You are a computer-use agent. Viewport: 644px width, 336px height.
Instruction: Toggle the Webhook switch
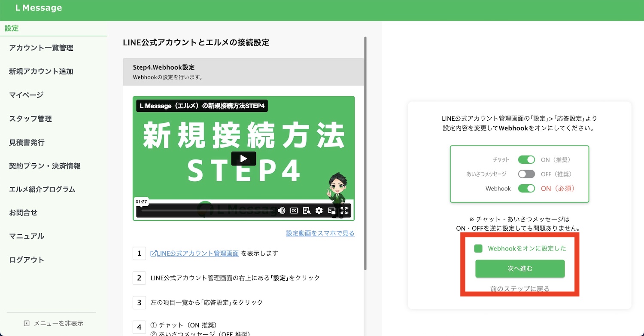coord(526,188)
